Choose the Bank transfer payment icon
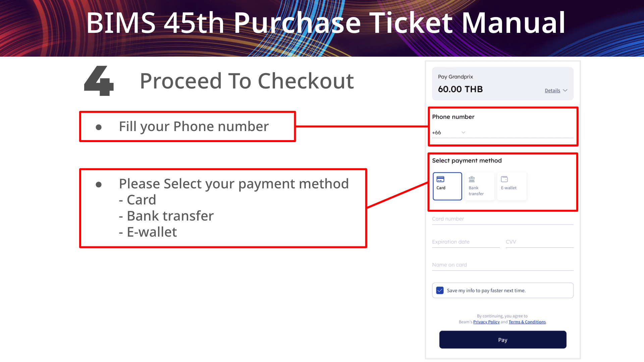 (479, 186)
